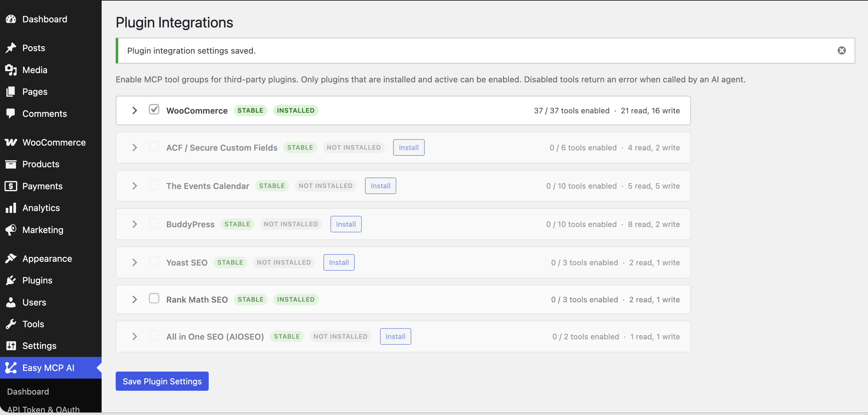Click the Plugins plug icon
The width and height of the screenshot is (868, 415).
pos(11,280)
